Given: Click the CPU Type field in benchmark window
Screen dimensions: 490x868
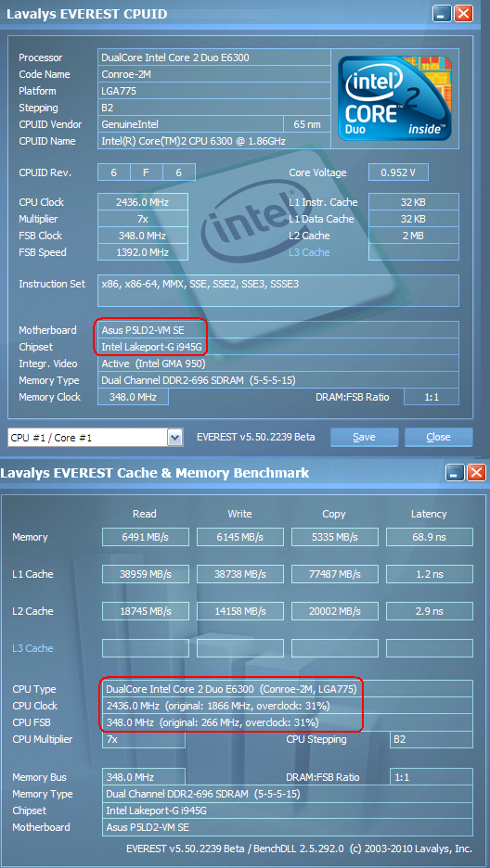Looking at the screenshot, I should (288, 689).
